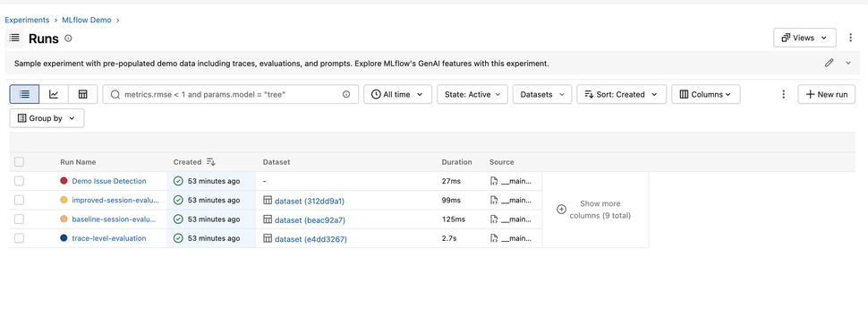Sort by the Created column header
Screen dimensions: 868x335
click(187, 162)
